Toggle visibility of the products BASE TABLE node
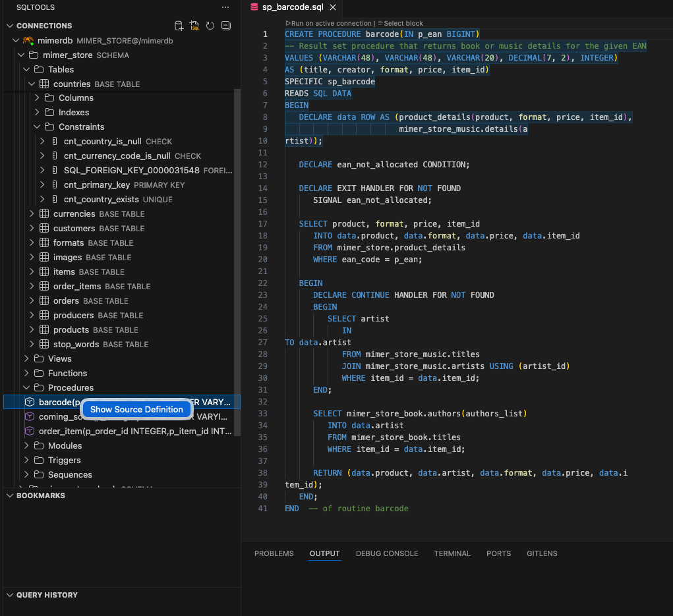 click(31, 329)
